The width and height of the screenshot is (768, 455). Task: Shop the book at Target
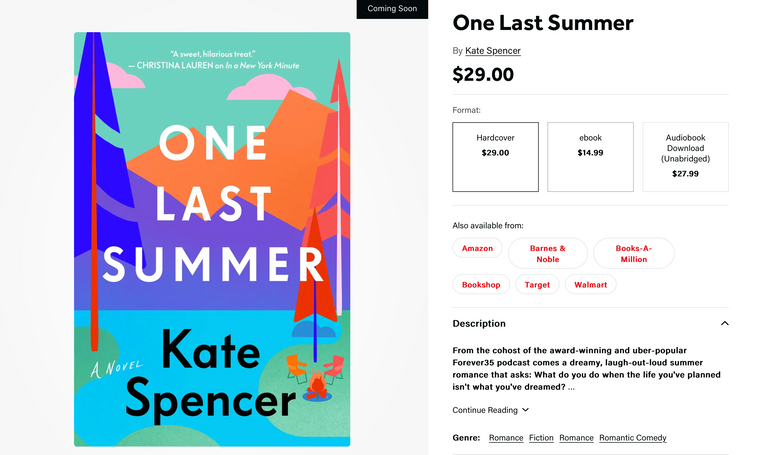pyautogui.click(x=537, y=285)
